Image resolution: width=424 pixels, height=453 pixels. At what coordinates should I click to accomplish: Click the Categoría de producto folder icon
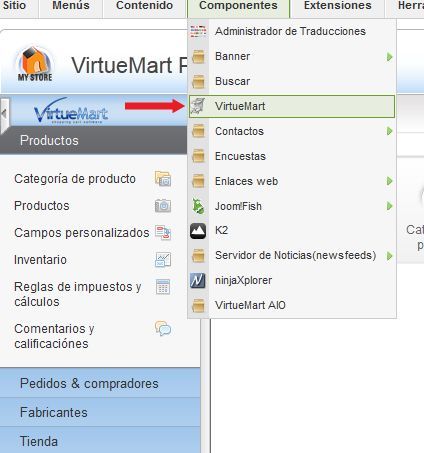tap(163, 179)
